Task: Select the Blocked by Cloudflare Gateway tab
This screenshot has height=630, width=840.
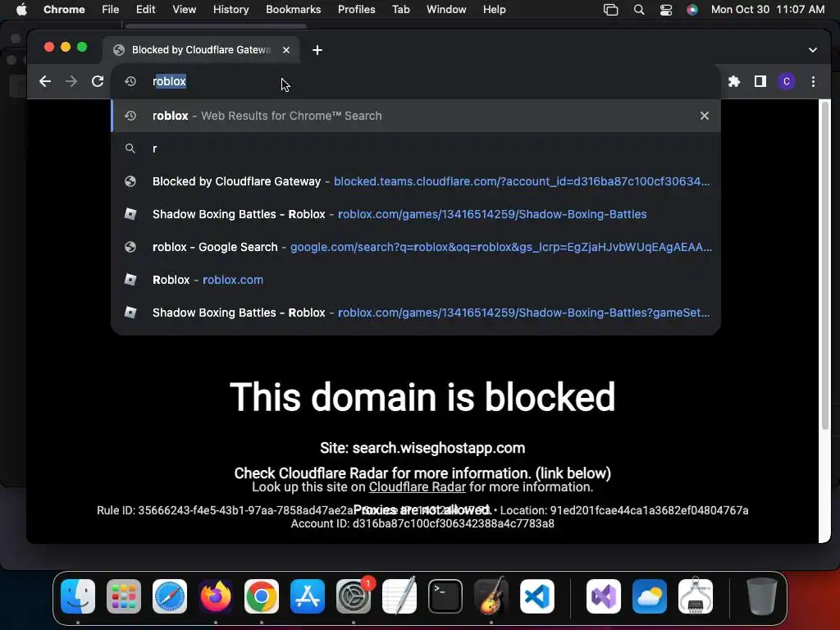Action: pos(201,50)
